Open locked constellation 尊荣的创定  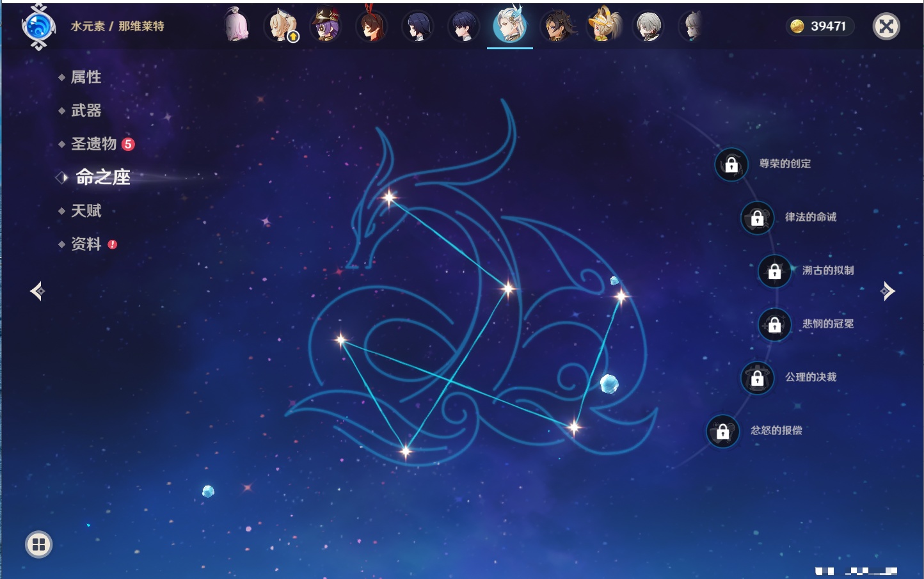(731, 164)
